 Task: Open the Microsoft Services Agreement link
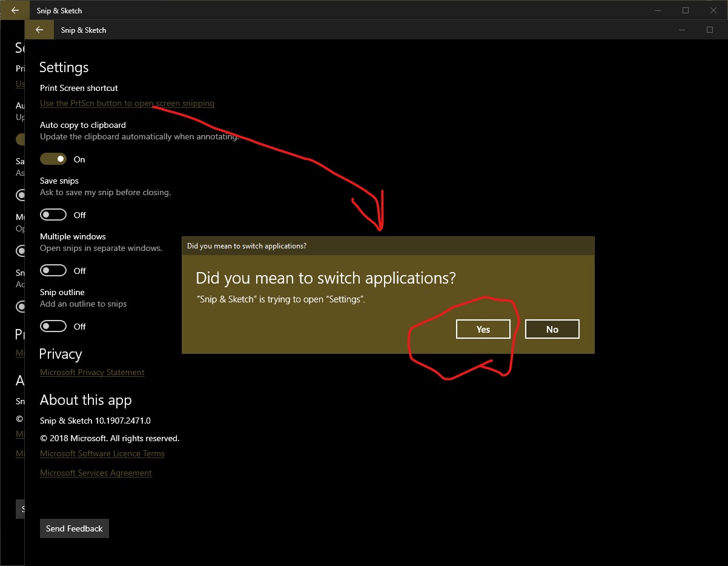[96, 473]
